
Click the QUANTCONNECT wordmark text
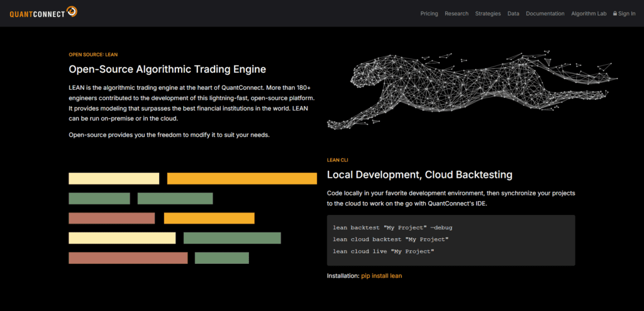(x=36, y=12)
